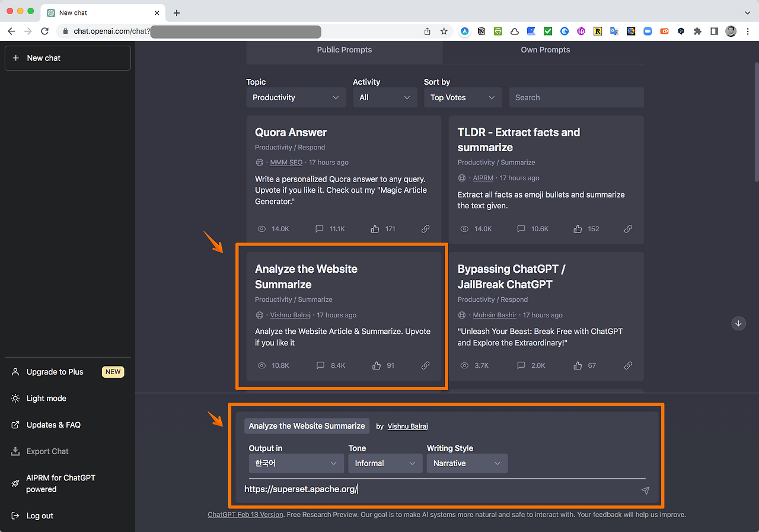Share this page using the address bar icon
The image size is (759, 532).
(x=427, y=31)
